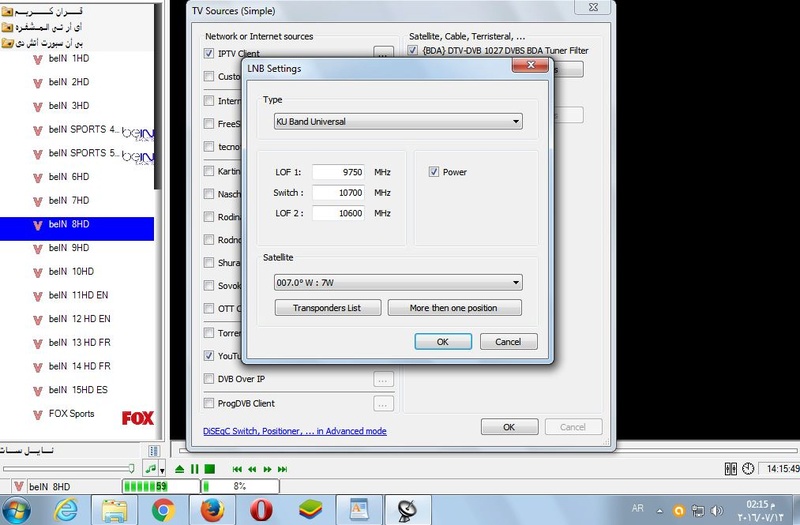The width and height of the screenshot is (800, 525).
Task: Open the Windows Start menu
Action: coord(17,509)
